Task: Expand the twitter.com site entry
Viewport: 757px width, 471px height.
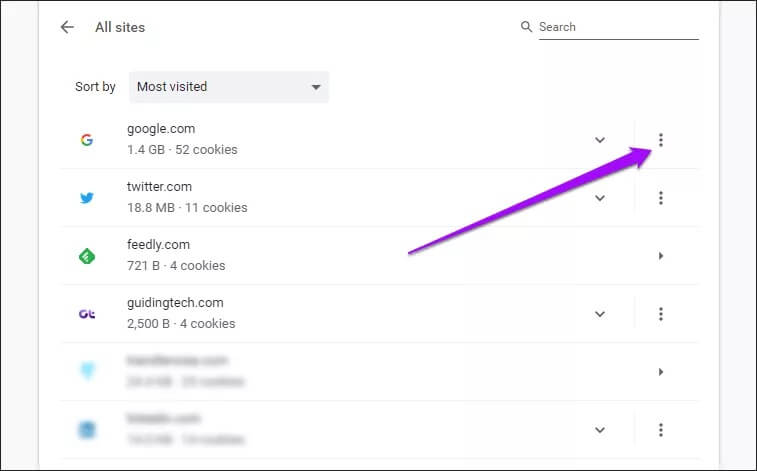Action: (x=600, y=198)
